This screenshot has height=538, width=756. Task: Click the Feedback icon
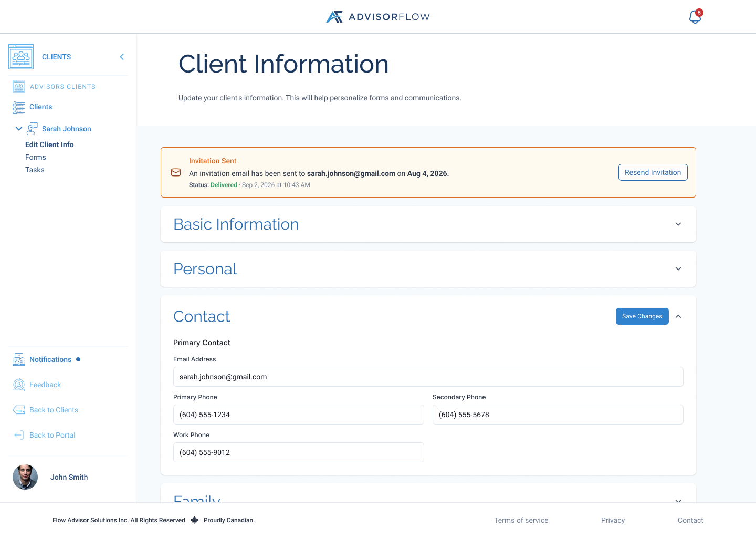pyautogui.click(x=19, y=385)
